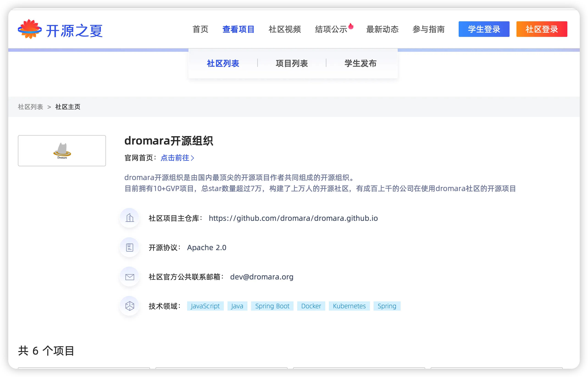588x377 pixels.
Task: Go to the 首页 menu item
Action: point(200,29)
